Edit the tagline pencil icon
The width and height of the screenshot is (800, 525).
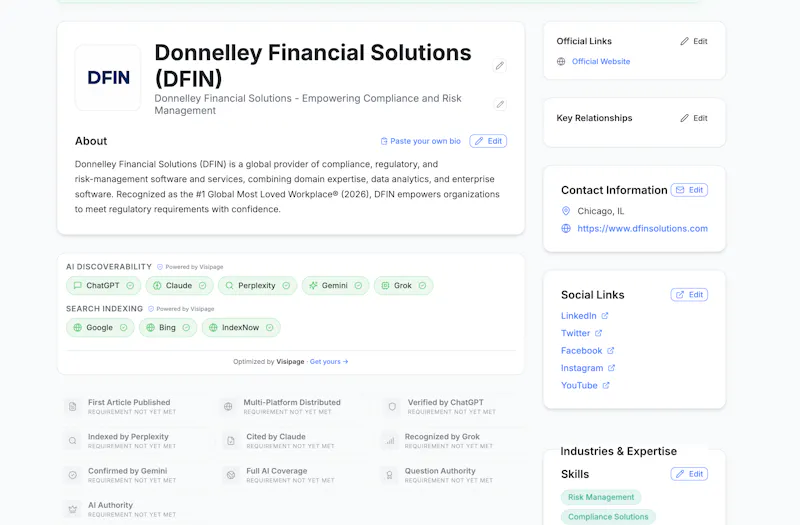pyautogui.click(x=500, y=104)
